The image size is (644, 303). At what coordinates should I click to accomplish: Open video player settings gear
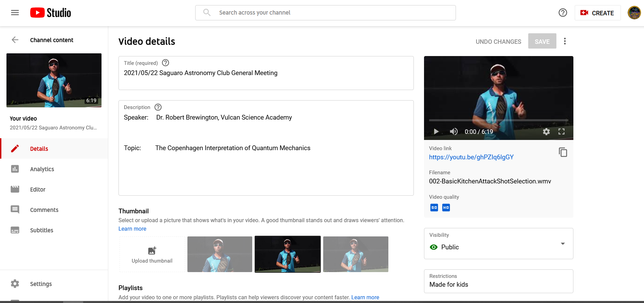click(546, 131)
